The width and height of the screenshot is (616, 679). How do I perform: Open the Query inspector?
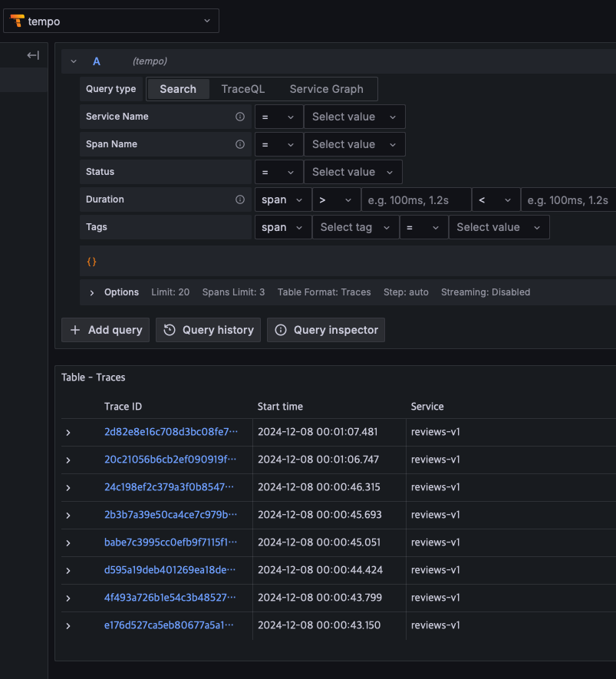[326, 330]
